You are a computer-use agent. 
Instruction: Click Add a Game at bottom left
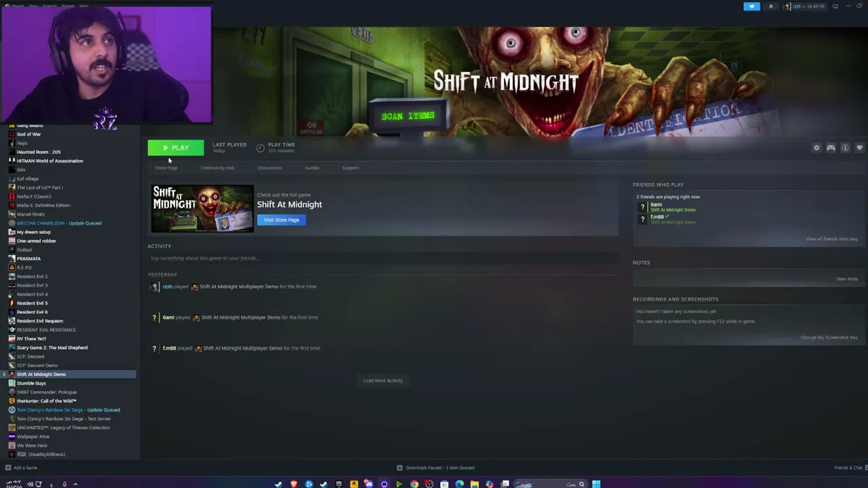(21, 468)
